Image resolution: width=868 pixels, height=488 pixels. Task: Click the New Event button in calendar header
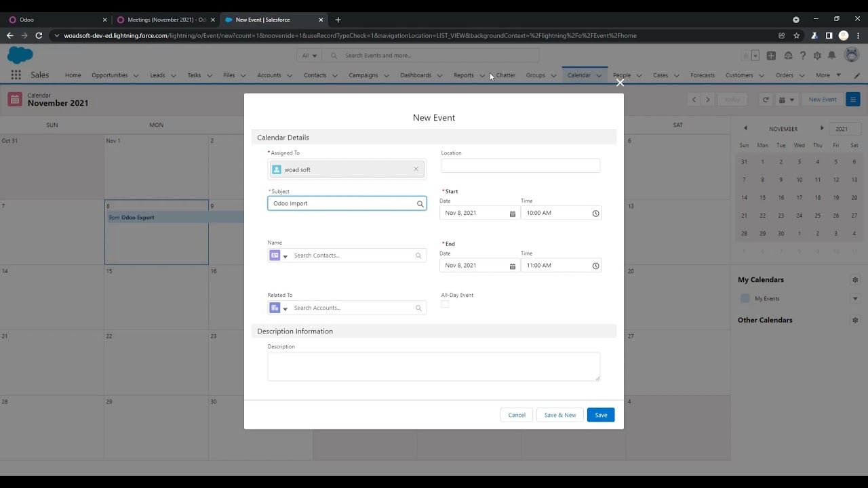pos(822,100)
